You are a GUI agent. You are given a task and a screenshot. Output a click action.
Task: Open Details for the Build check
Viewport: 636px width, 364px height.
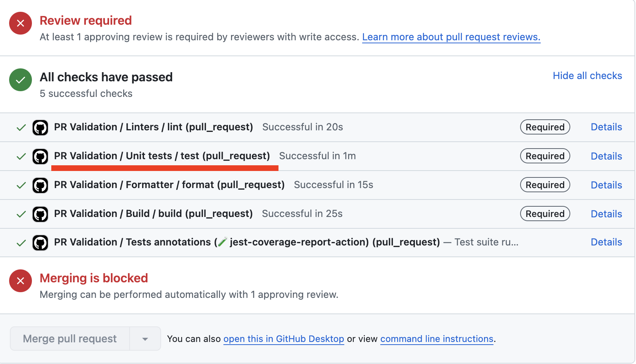point(606,214)
